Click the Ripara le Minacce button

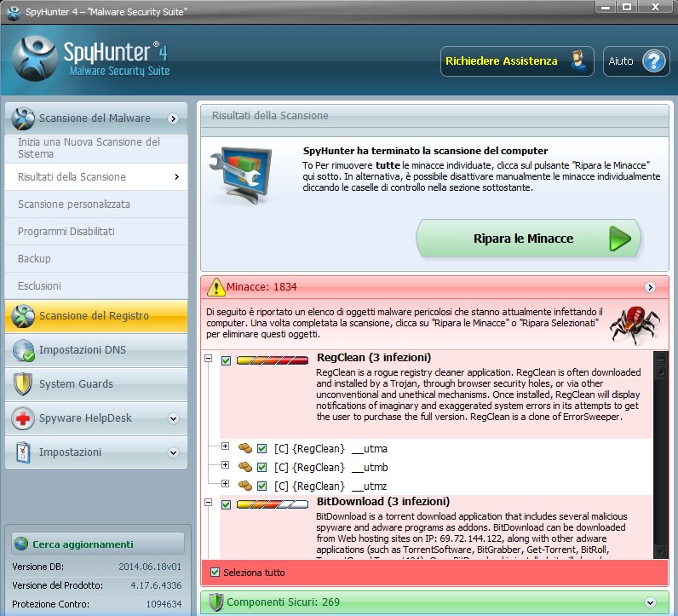point(528,239)
